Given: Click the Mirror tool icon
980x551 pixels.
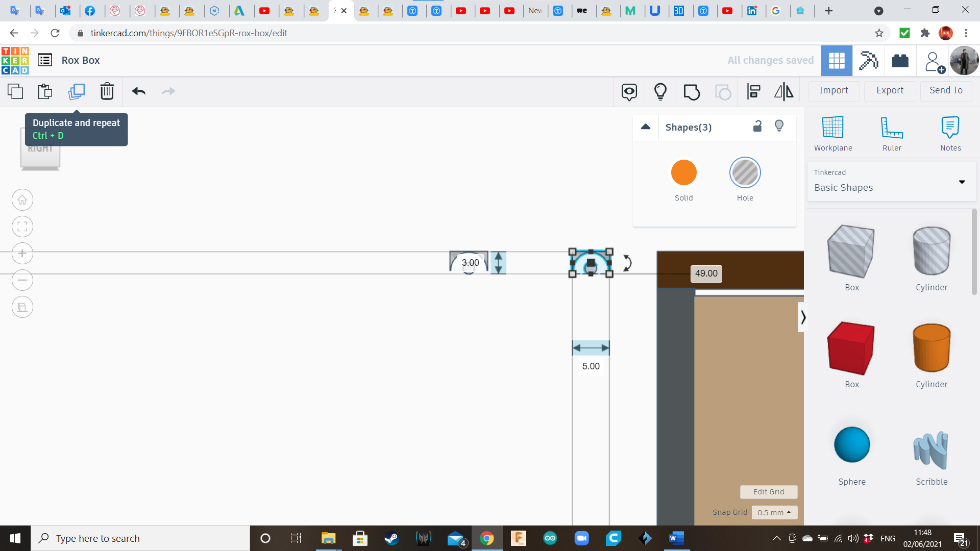Looking at the screenshot, I should 783,92.
